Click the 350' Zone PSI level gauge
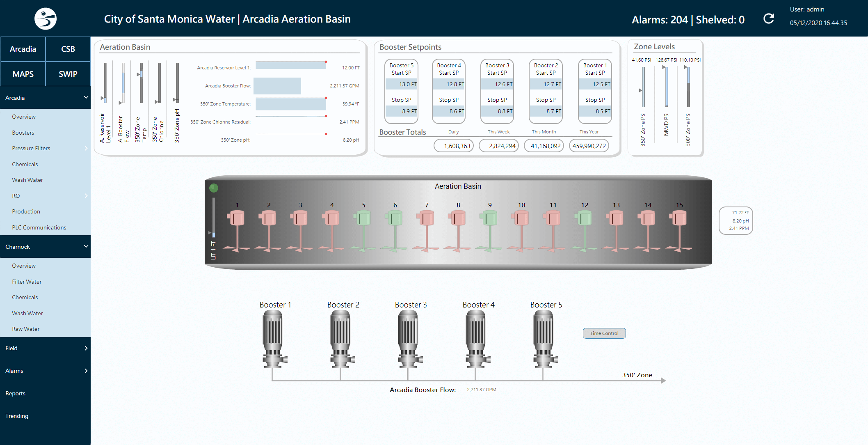 point(643,87)
